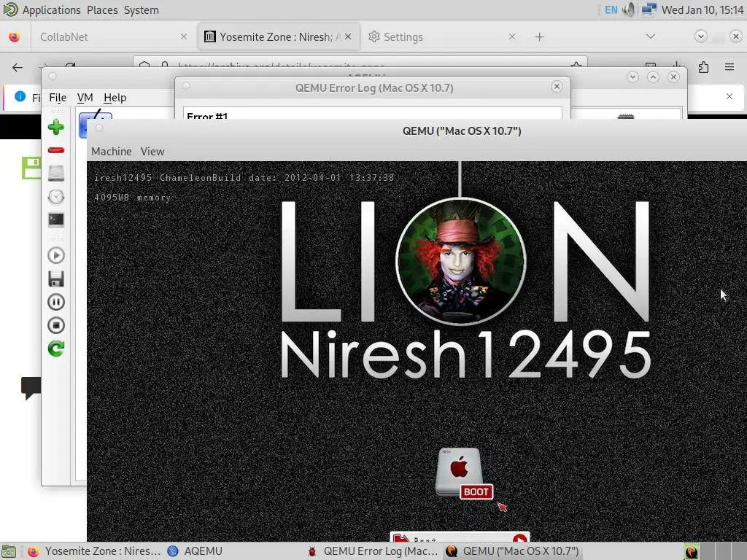Screen dimensions: 747x560
Task: Open the Firefox extensions icon
Action: 703,67
